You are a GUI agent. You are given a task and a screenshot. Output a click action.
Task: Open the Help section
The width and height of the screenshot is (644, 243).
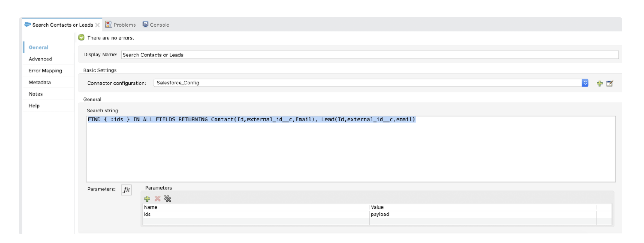pyautogui.click(x=34, y=106)
